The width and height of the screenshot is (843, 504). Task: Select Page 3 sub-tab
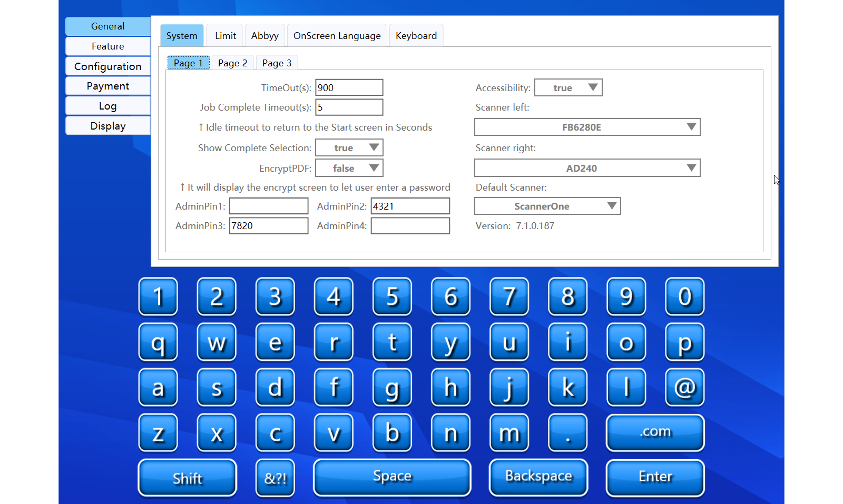tap(277, 63)
